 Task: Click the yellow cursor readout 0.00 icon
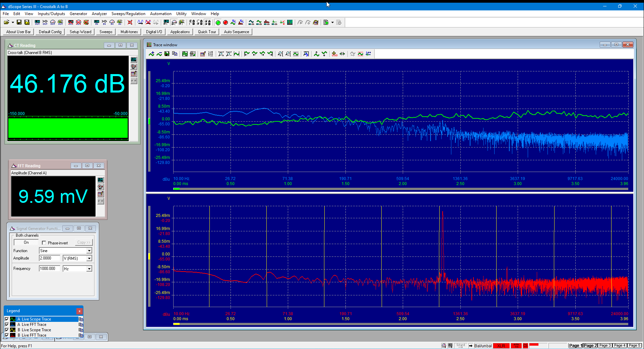(x=334, y=54)
